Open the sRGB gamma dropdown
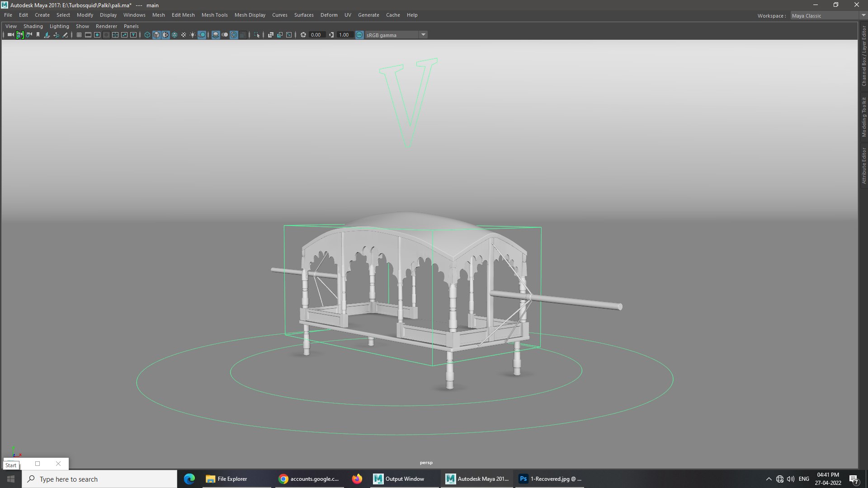The width and height of the screenshot is (868, 488). point(423,35)
